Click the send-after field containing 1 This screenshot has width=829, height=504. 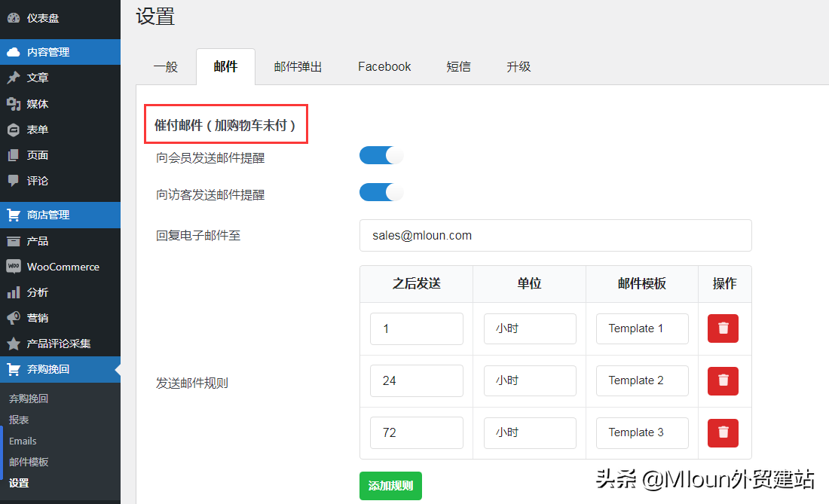pos(417,328)
